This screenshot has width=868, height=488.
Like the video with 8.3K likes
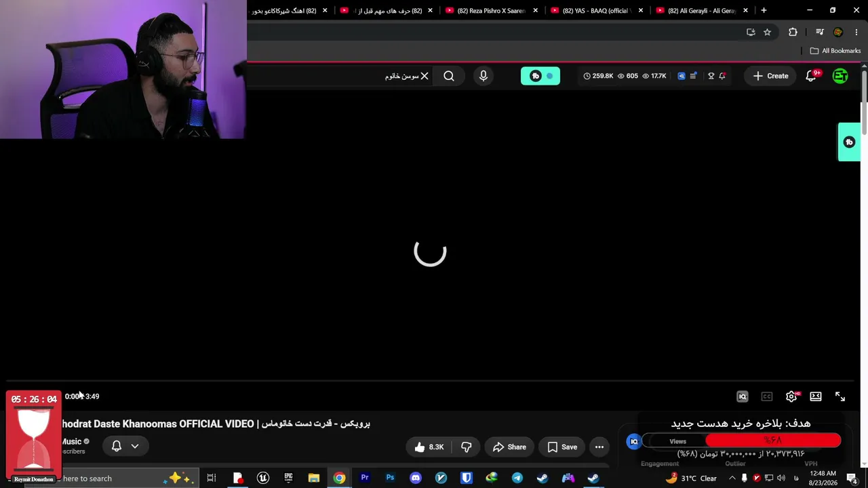[x=429, y=447]
